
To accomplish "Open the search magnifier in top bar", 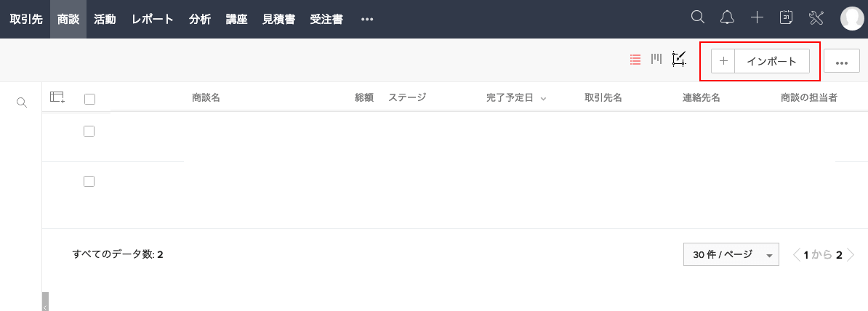I will tap(697, 17).
